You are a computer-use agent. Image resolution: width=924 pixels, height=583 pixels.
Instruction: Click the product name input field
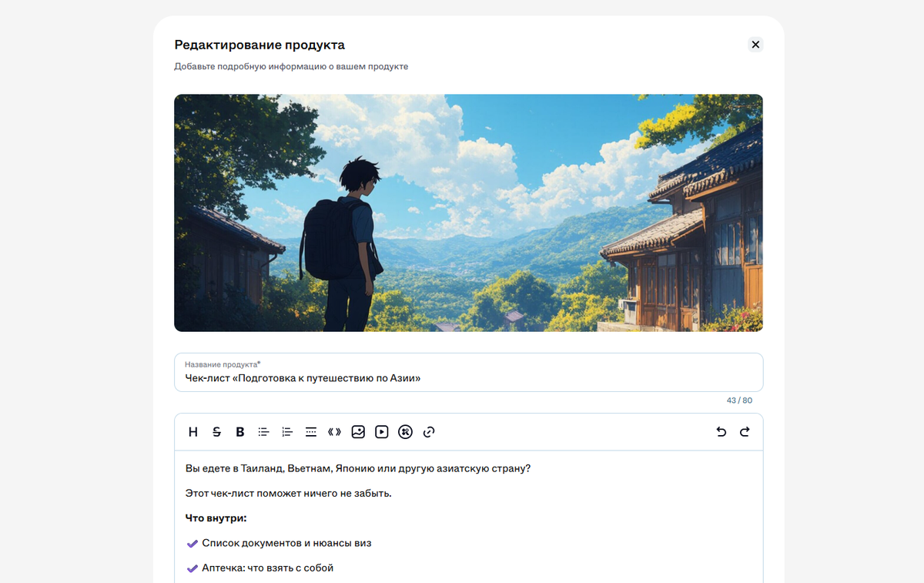tap(468, 373)
